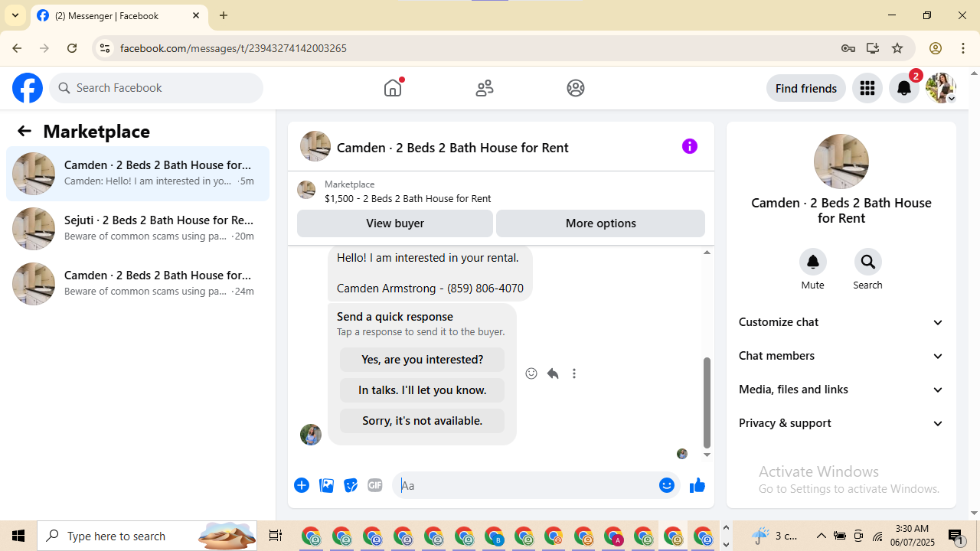Send quick response In talks. I'll let you know.
Screen dimensions: 980x551
click(x=423, y=390)
